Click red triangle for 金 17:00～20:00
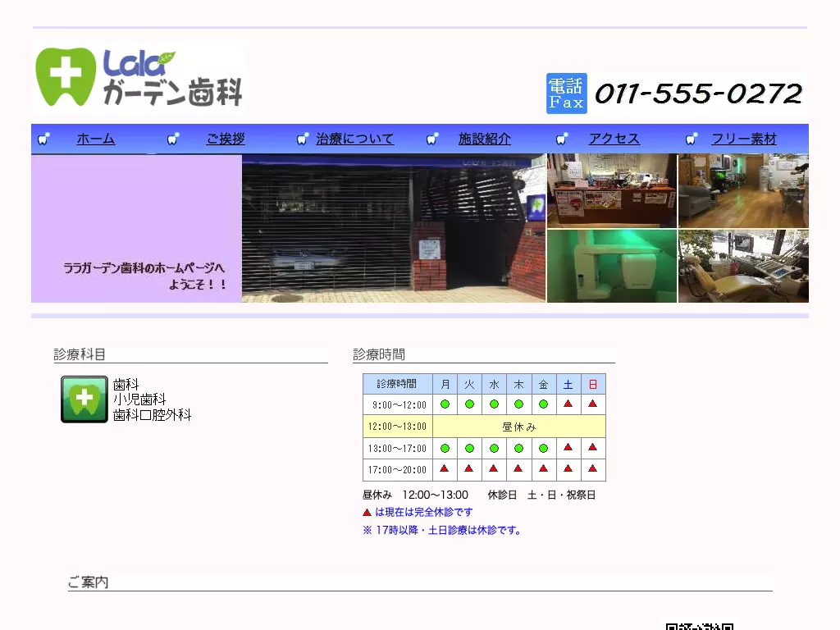The height and width of the screenshot is (630, 840). click(x=543, y=468)
